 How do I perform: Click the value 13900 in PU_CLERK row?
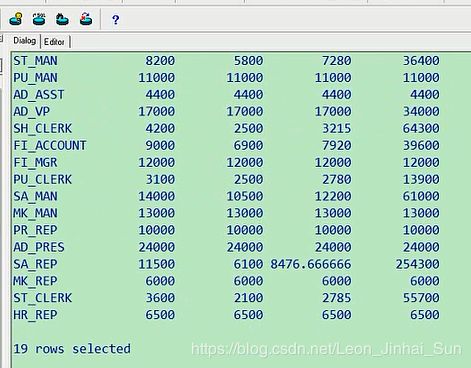coord(421,179)
